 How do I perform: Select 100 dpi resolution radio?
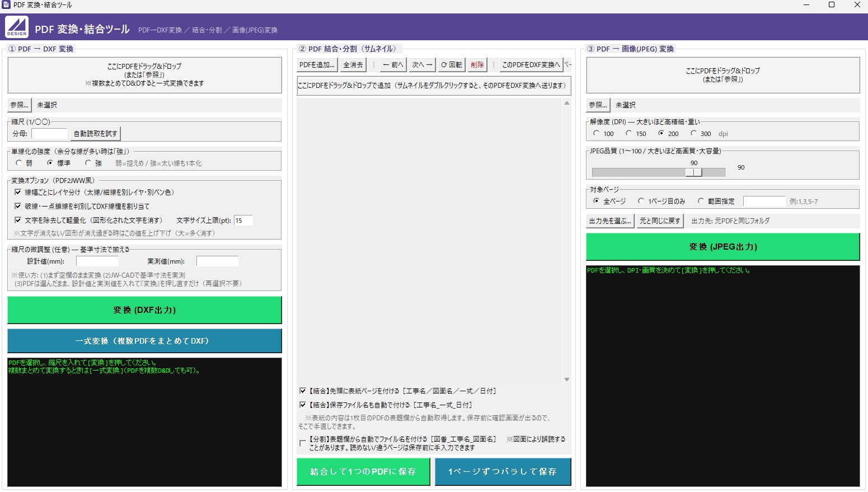click(x=597, y=133)
